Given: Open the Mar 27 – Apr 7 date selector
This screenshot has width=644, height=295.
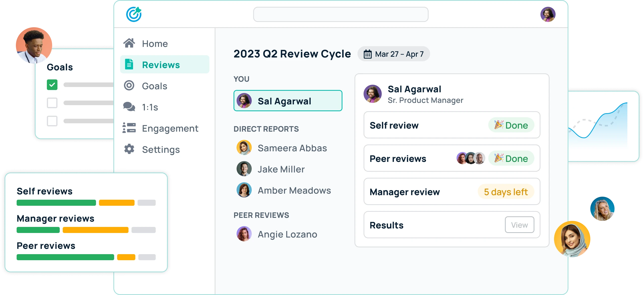Looking at the screenshot, I should pyautogui.click(x=394, y=54).
